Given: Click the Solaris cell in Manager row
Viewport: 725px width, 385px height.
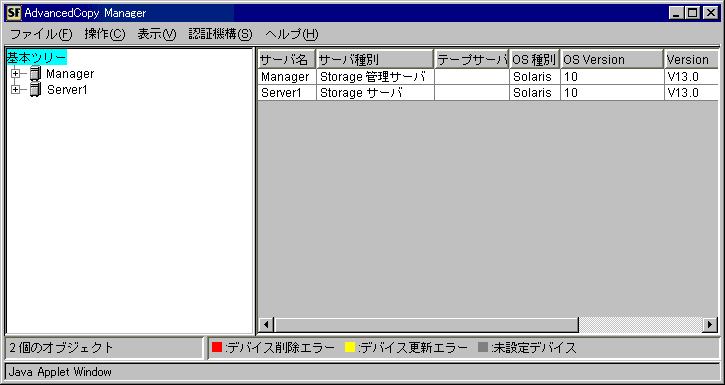Looking at the screenshot, I should pos(535,77).
